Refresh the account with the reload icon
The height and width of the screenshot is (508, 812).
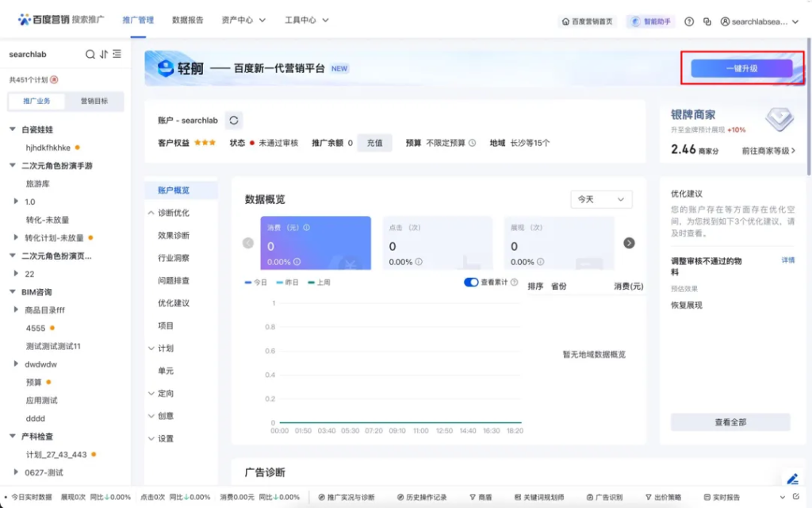(x=234, y=121)
